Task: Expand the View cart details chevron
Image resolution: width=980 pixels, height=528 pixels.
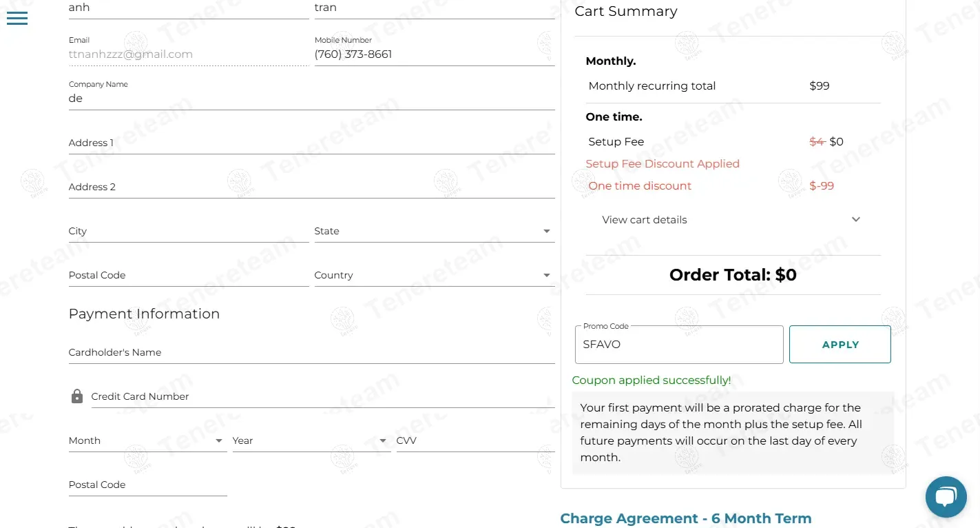Action: 856,220
